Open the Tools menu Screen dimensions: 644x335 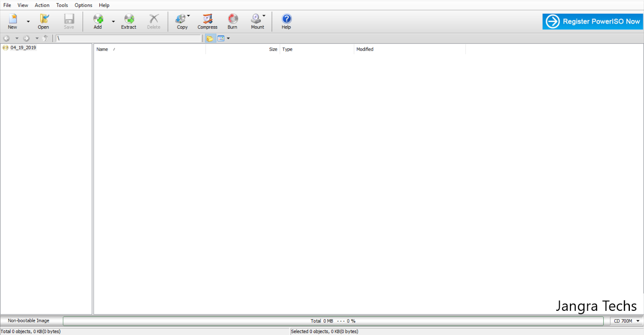point(62,5)
